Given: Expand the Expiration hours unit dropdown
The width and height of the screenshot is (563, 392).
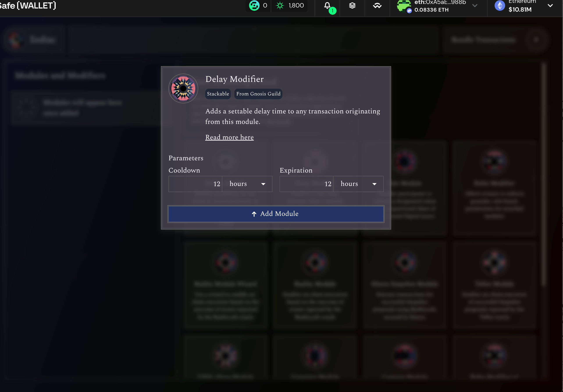Looking at the screenshot, I should coord(358,184).
